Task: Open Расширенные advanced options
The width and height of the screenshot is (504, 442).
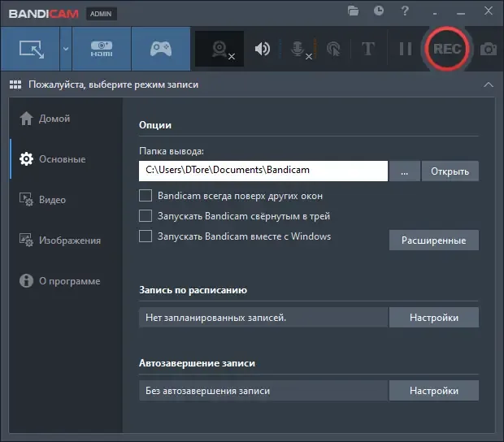Action: [x=433, y=240]
